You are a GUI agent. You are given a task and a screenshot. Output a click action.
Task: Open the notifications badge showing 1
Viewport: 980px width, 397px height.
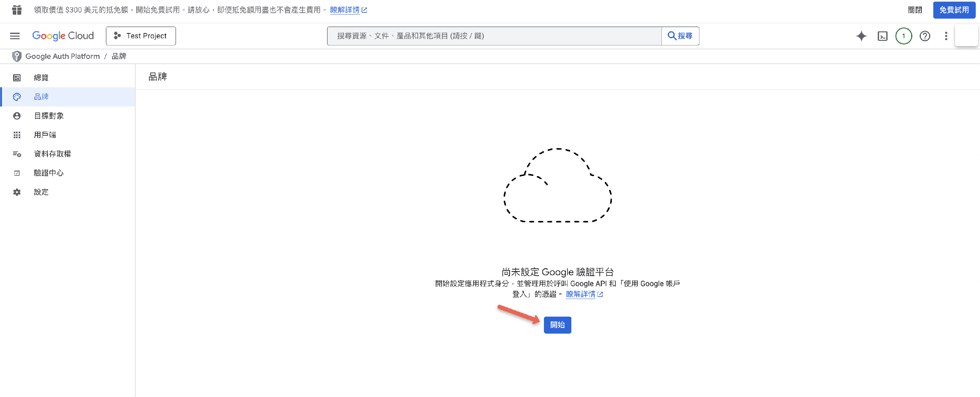tap(903, 36)
